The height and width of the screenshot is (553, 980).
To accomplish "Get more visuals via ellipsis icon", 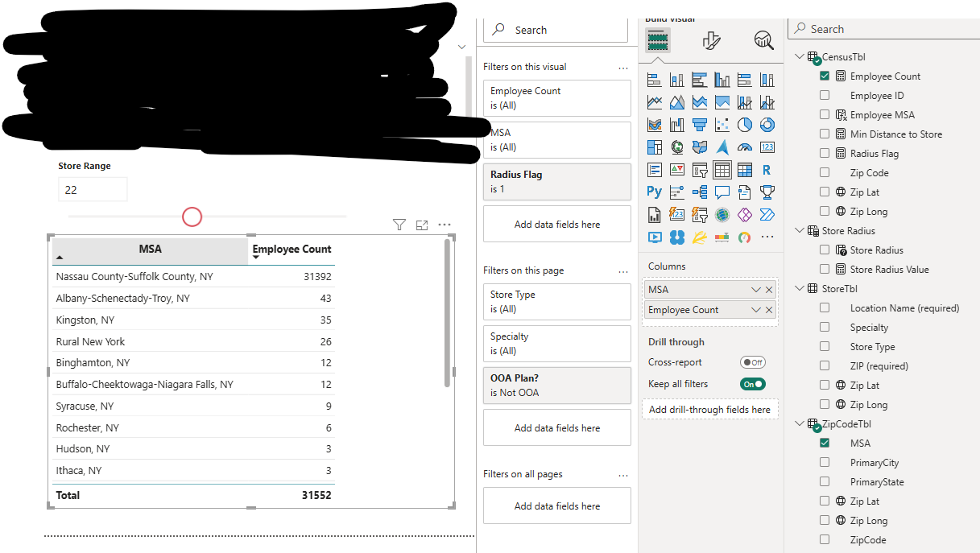I will tap(767, 237).
